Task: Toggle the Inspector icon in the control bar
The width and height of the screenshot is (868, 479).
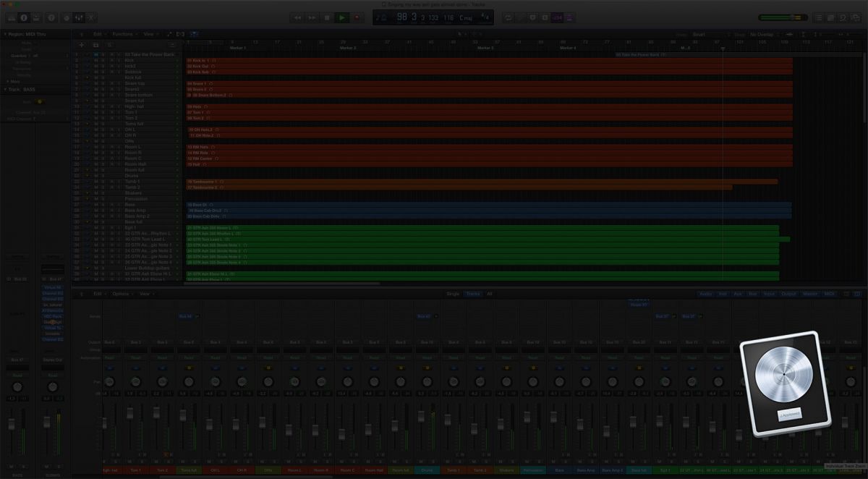Action: click(24, 18)
